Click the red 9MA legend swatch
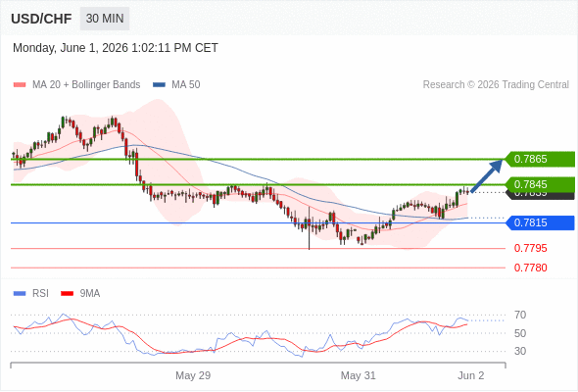This screenshot has height=392, width=578. pyautogui.click(x=67, y=294)
